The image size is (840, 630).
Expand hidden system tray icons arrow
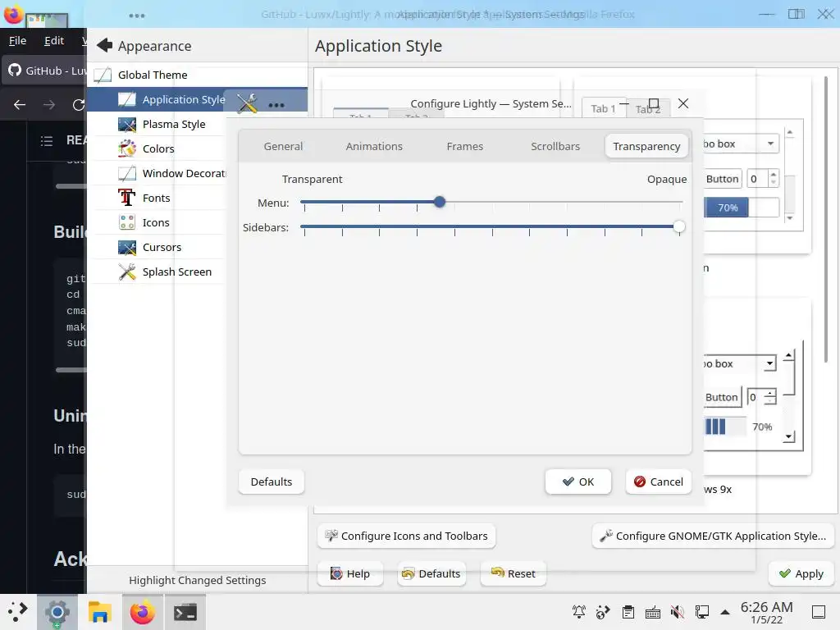point(725,612)
